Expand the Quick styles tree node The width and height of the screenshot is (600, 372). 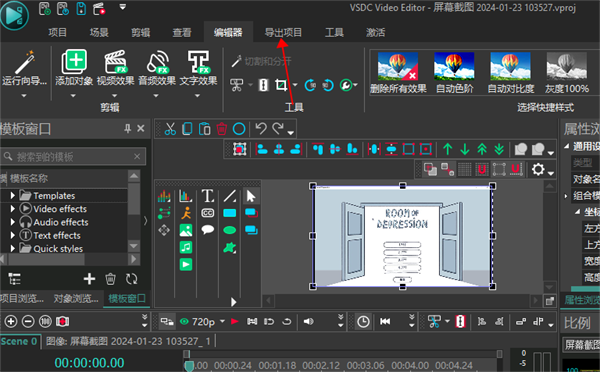pos(13,248)
